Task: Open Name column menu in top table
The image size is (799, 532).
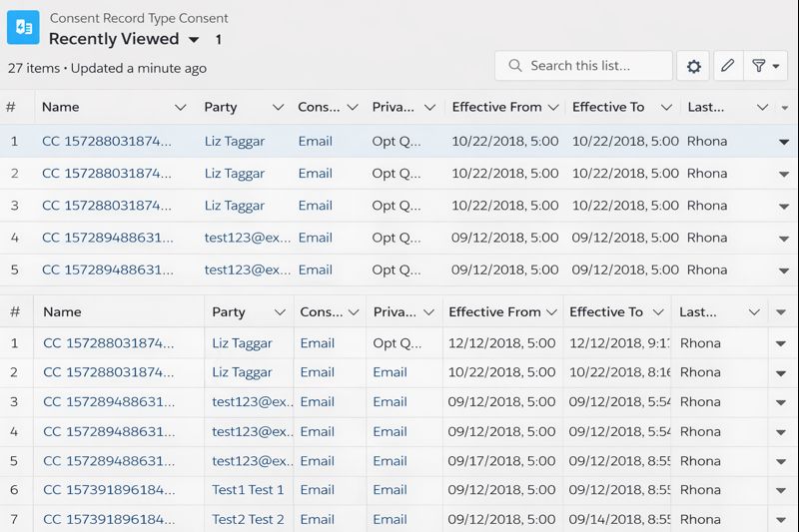Action: (x=181, y=108)
